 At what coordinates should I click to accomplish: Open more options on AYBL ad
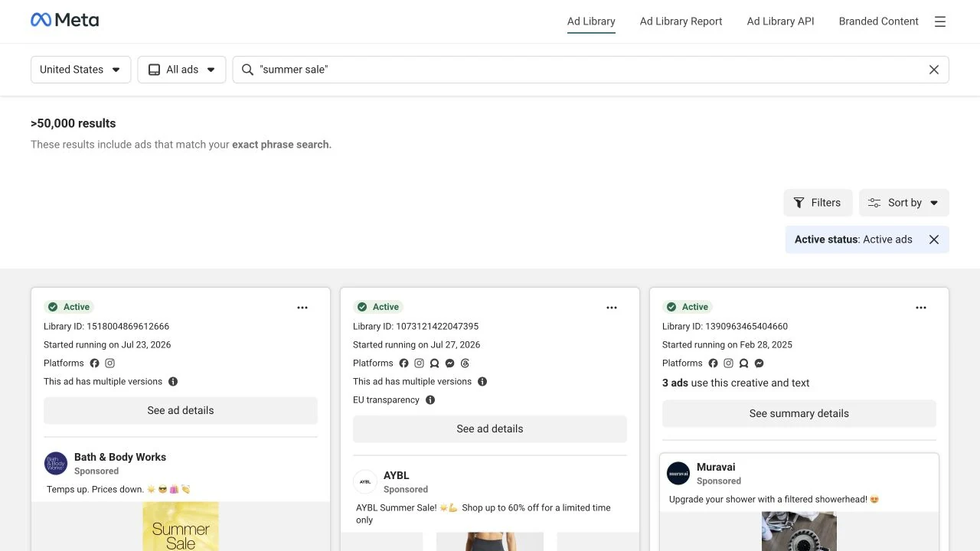[x=612, y=308]
